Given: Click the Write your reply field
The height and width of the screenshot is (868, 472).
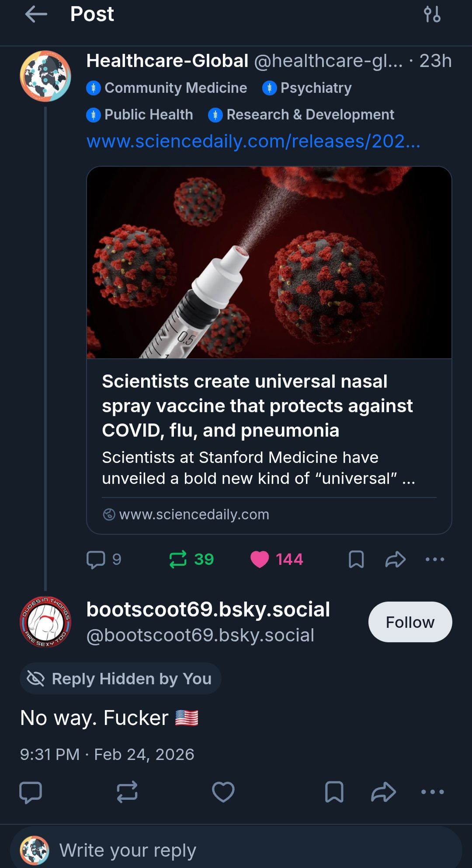Looking at the screenshot, I should (x=236, y=850).
